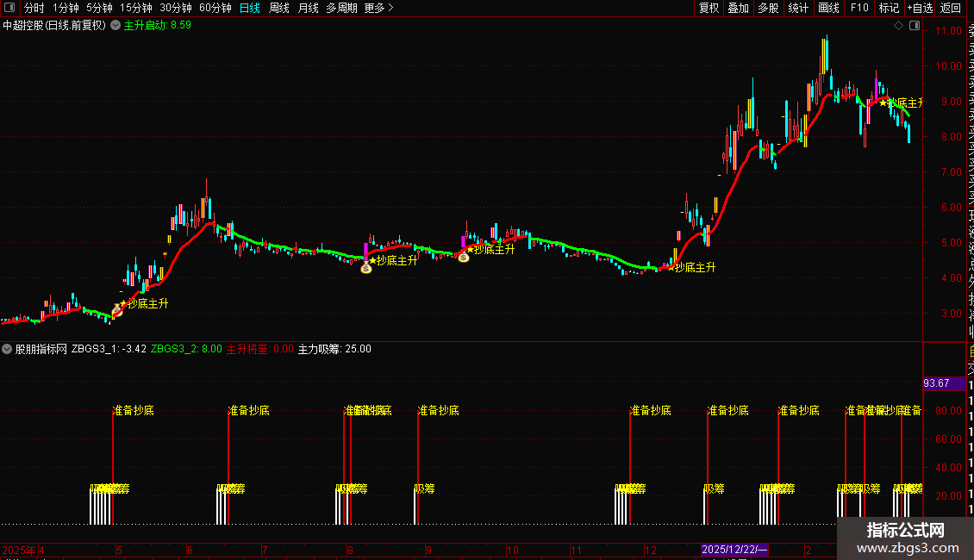Viewport: 974px width, 560px height.
Task: Select the 60分钟 period
Action: [215, 8]
